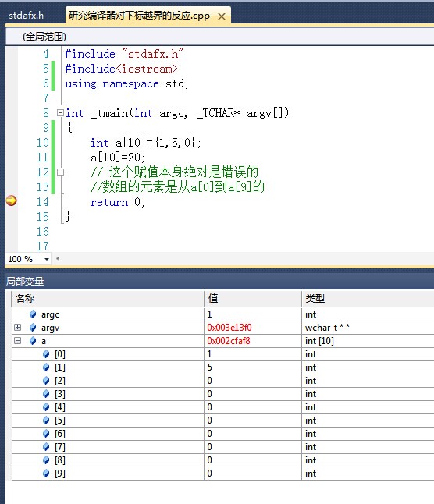Switch to the stdafx.h tab
Screen dimensions: 434x504
pos(26,16)
